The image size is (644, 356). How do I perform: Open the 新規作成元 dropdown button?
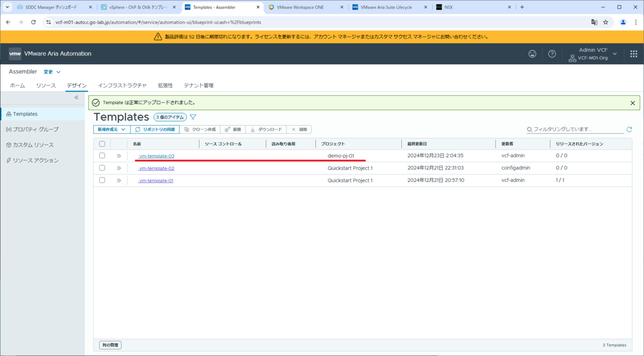pyautogui.click(x=112, y=129)
